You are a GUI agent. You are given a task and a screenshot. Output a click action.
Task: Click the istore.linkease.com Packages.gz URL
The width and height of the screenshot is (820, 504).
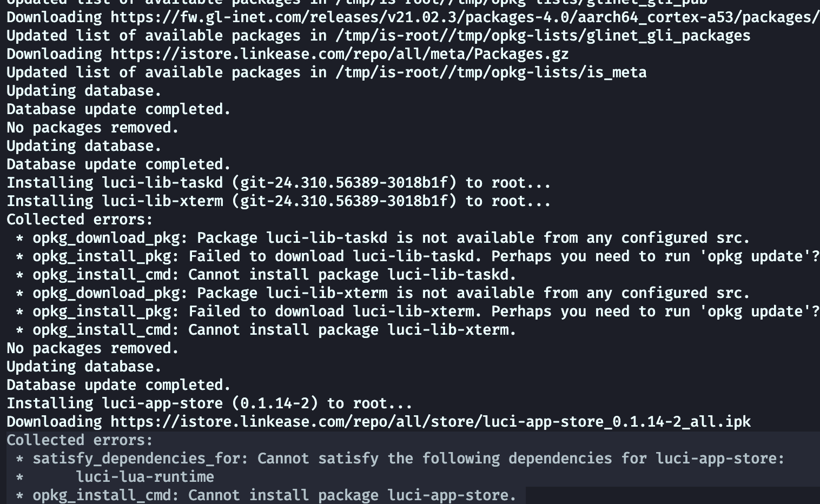click(x=340, y=54)
